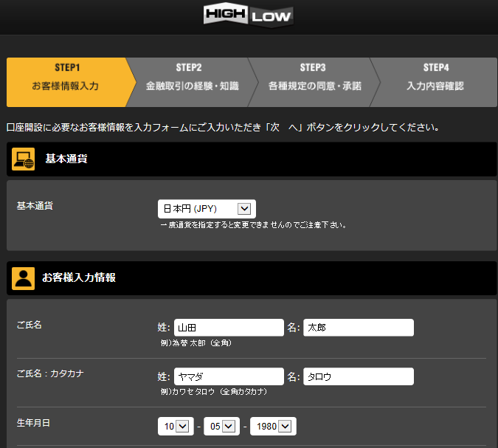
Task: Click the customer information person icon
Action: [24, 278]
